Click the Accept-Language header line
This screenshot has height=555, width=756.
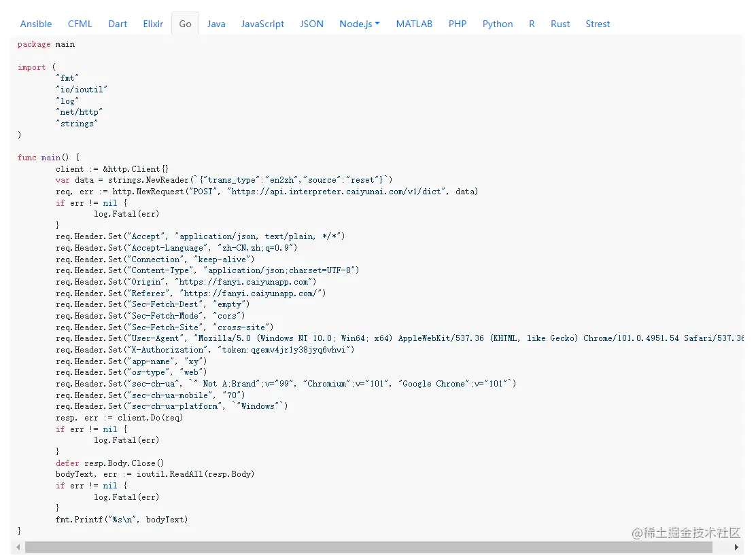coord(176,248)
